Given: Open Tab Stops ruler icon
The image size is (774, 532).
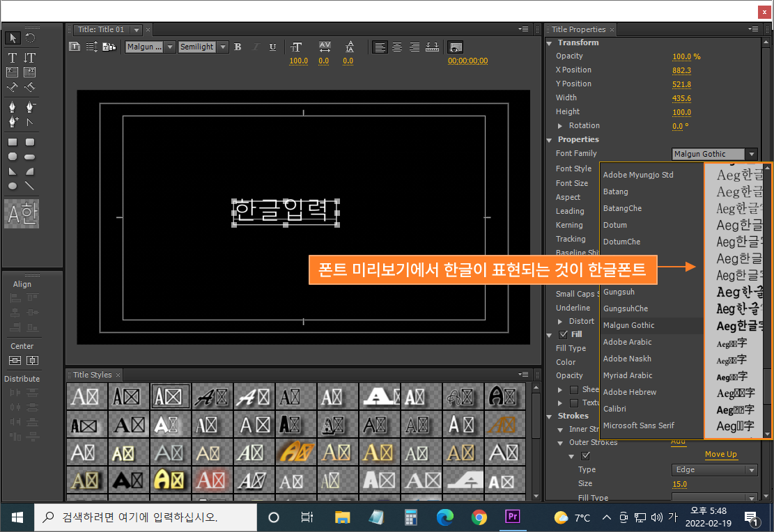Looking at the screenshot, I should pos(432,47).
